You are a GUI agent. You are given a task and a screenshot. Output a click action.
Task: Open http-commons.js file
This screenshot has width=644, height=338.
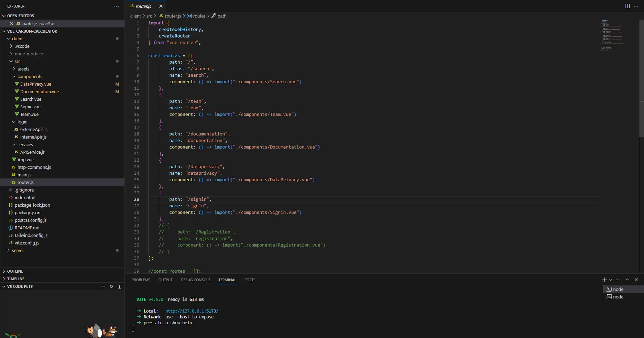coord(34,167)
